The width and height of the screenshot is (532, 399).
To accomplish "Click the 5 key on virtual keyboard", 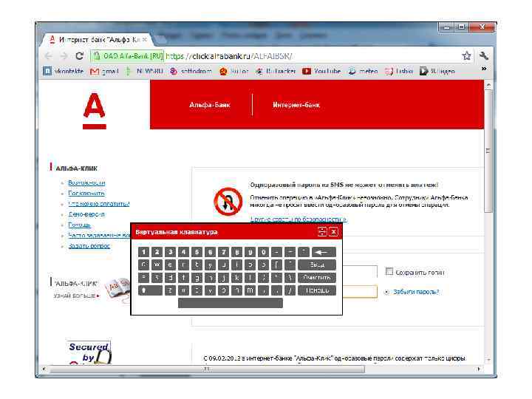I will coord(197,252).
